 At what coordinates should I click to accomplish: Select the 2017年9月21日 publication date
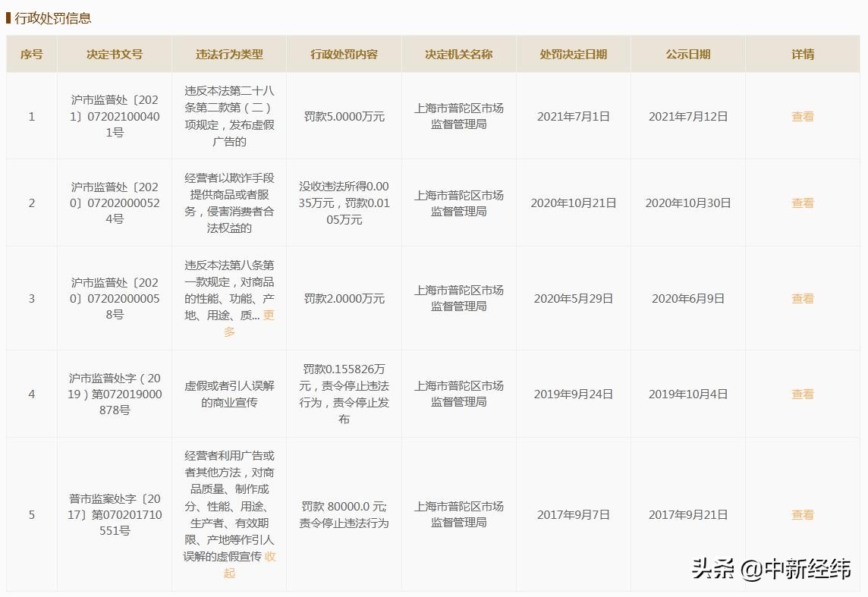coord(688,514)
